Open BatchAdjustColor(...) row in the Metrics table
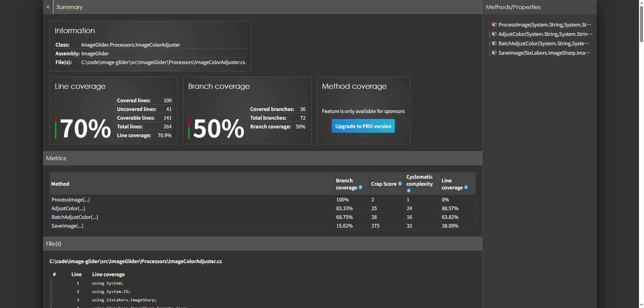Viewport: 644px width, 308px height. pos(75,217)
